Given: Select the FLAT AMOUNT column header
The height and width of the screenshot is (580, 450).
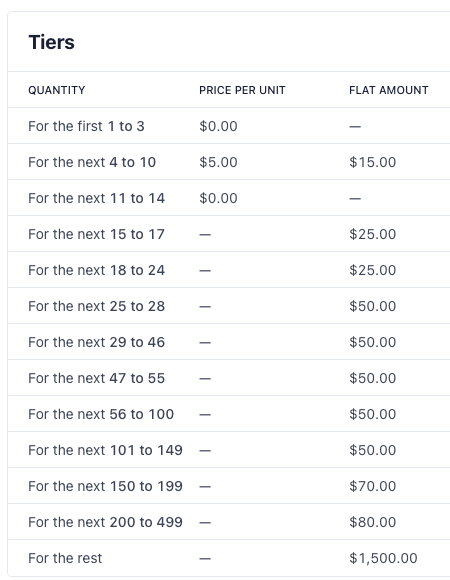Looking at the screenshot, I should (x=389, y=90).
